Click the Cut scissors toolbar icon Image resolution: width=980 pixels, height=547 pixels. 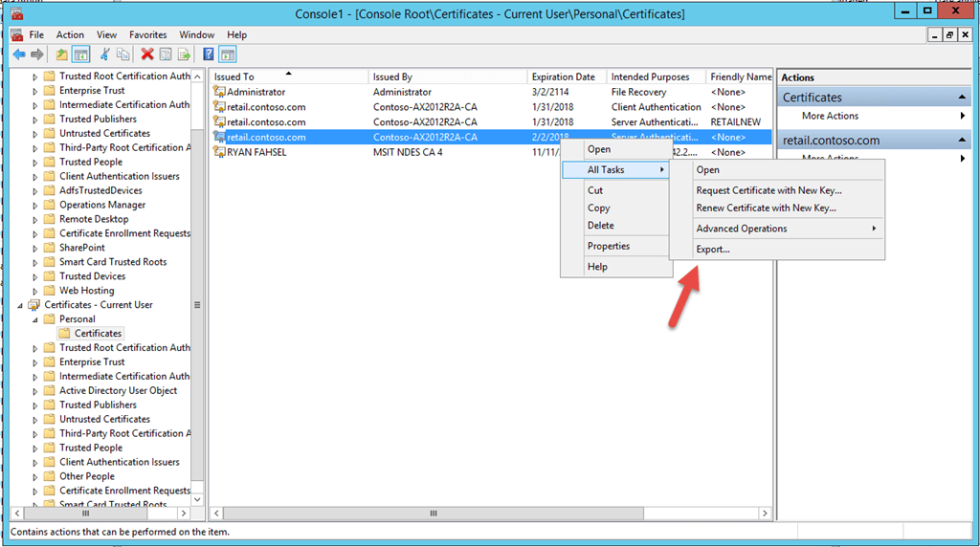pyautogui.click(x=105, y=55)
